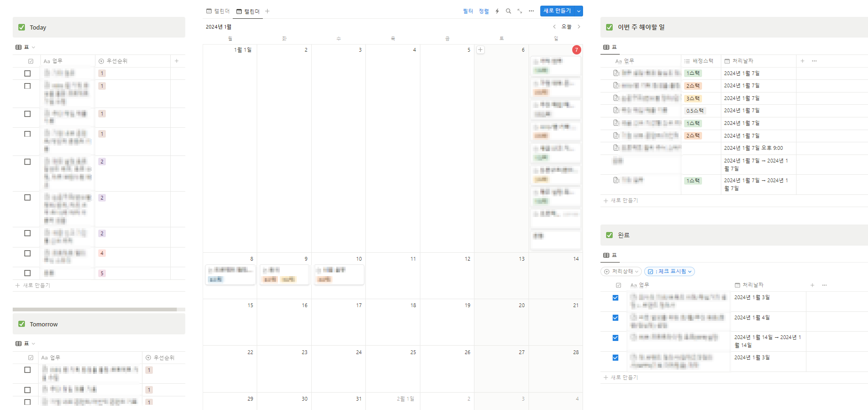The width and height of the screenshot is (868, 410).
Task: Open the 처리상태 filter dropdown
Action: click(x=621, y=271)
